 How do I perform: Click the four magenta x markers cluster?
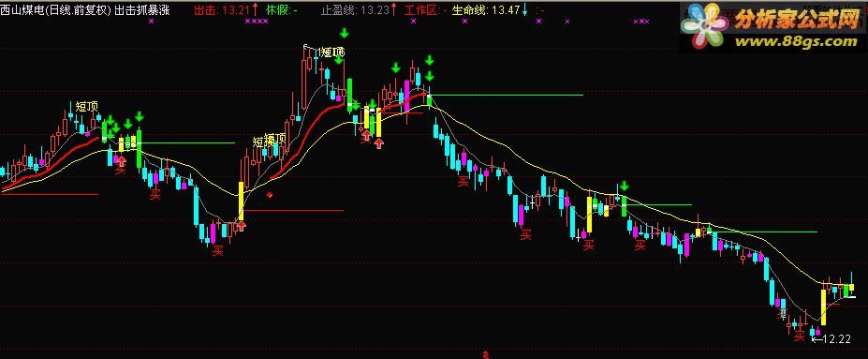pos(257,21)
